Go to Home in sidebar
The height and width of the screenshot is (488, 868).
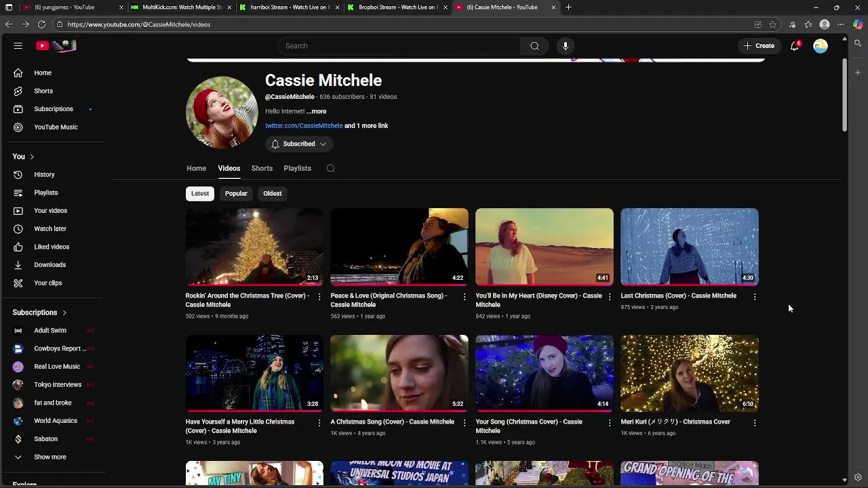coord(55,73)
